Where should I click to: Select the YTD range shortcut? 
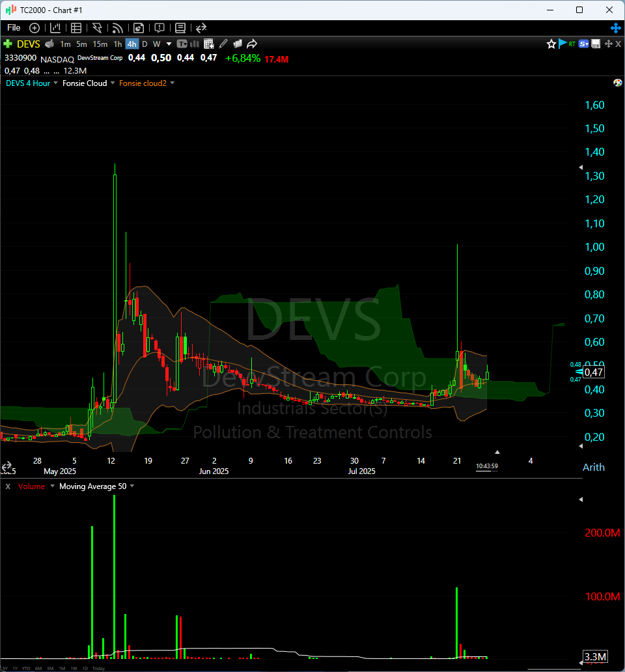(x=26, y=669)
